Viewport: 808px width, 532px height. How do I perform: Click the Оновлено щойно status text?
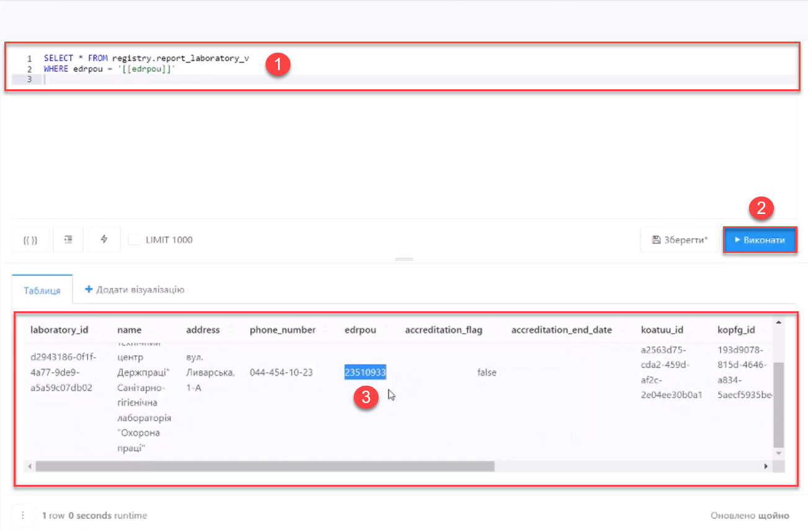pyautogui.click(x=750, y=515)
